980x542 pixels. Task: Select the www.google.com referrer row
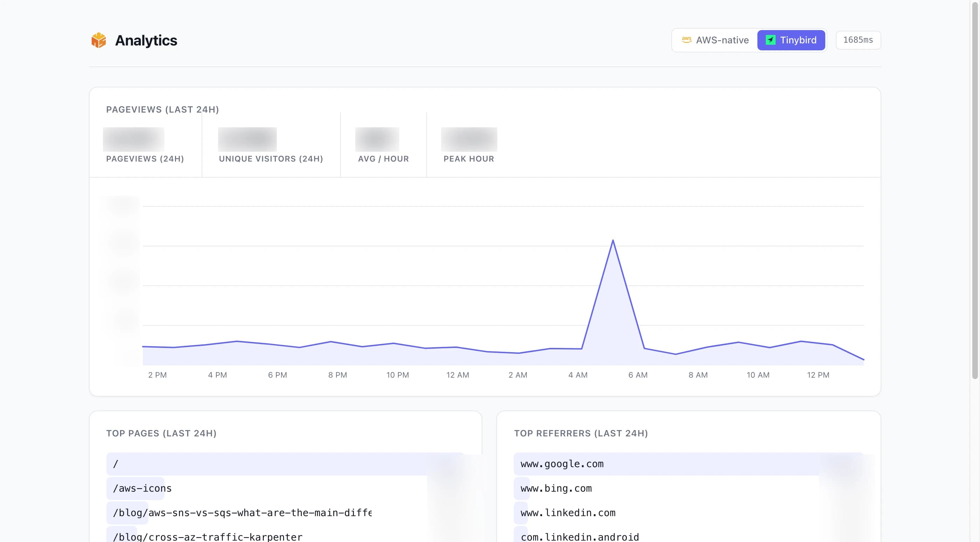(688, 464)
